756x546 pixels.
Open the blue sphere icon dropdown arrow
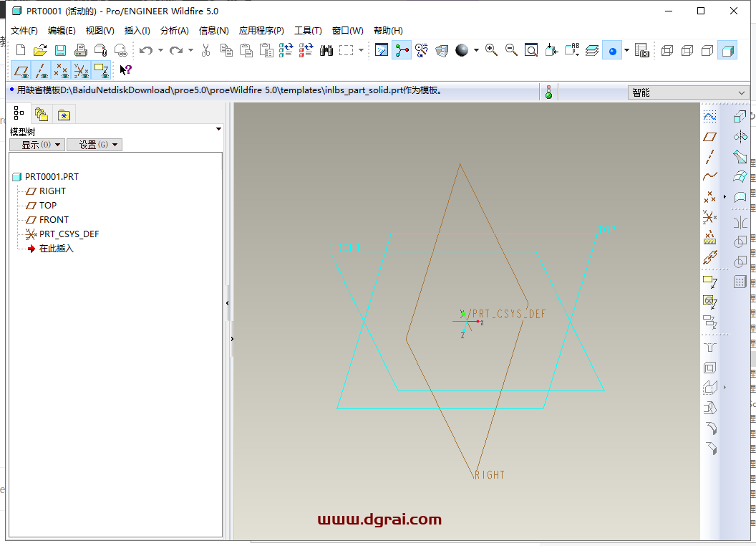pyautogui.click(x=626, y=50)
